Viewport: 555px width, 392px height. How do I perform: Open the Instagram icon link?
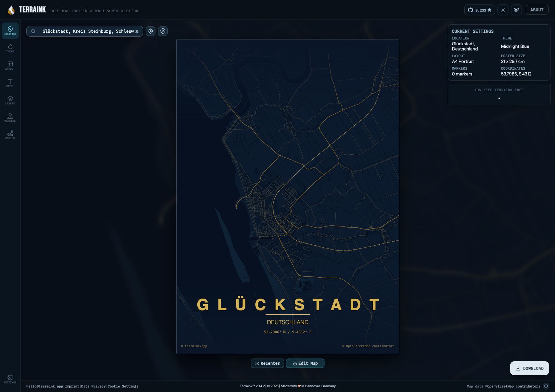503,10
